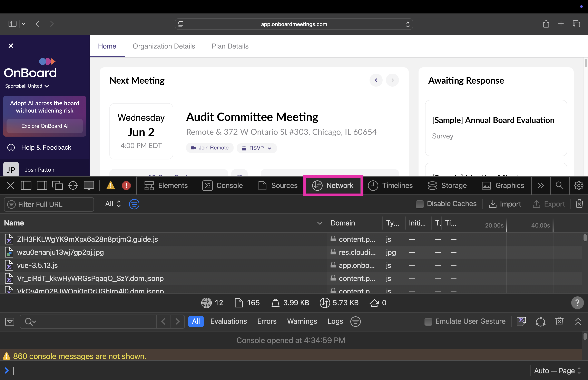Expand Sportsball United organization switcher
This screenshot has width=588, height=380.
(27, 86)
